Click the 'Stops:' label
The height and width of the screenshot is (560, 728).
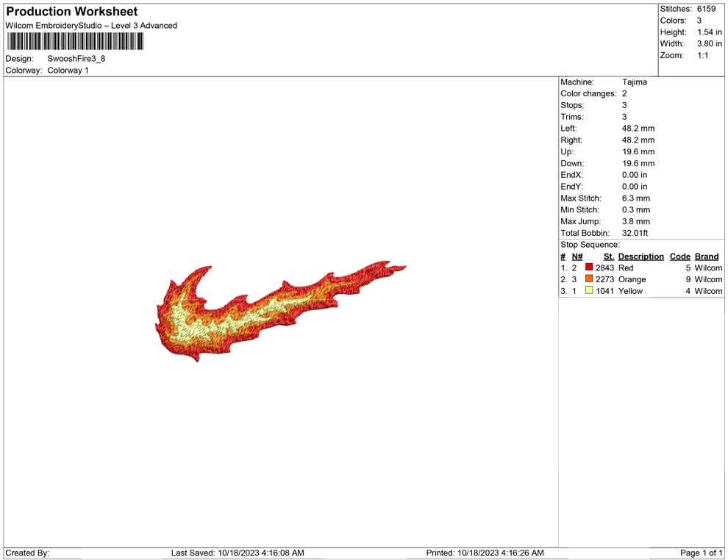pos(572,105)
